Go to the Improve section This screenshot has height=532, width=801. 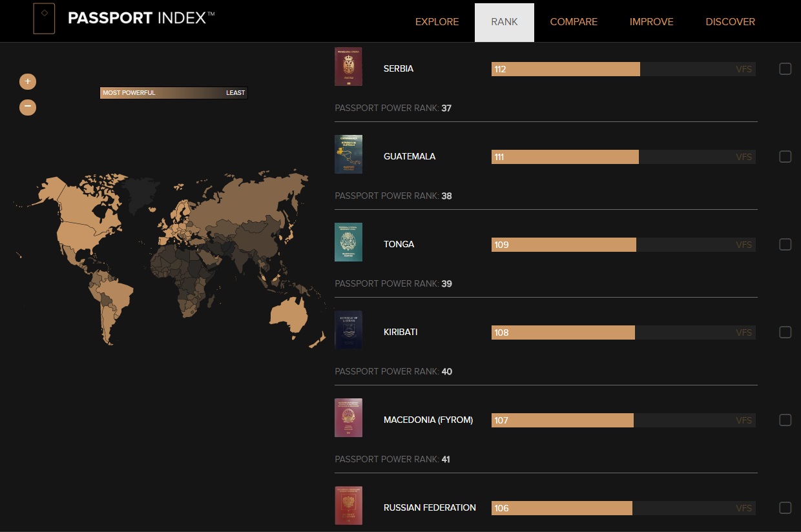coord(651,22)
